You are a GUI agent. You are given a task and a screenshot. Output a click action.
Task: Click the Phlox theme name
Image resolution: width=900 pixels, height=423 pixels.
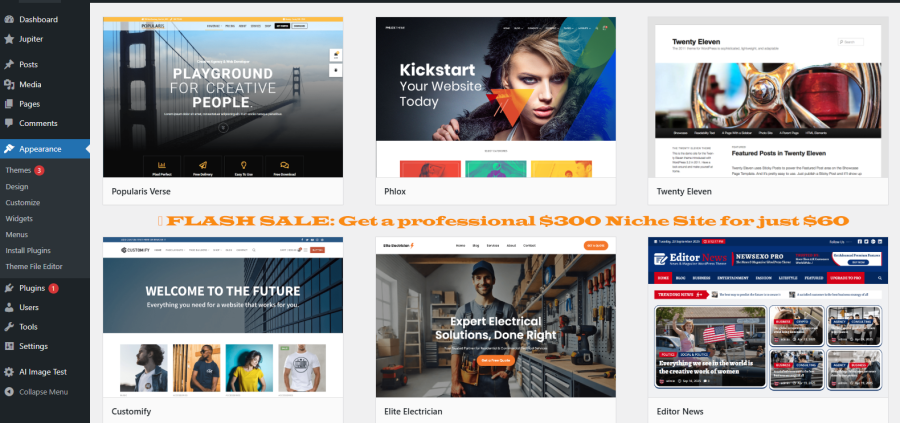pyautogui.click(x=395, y=192)
